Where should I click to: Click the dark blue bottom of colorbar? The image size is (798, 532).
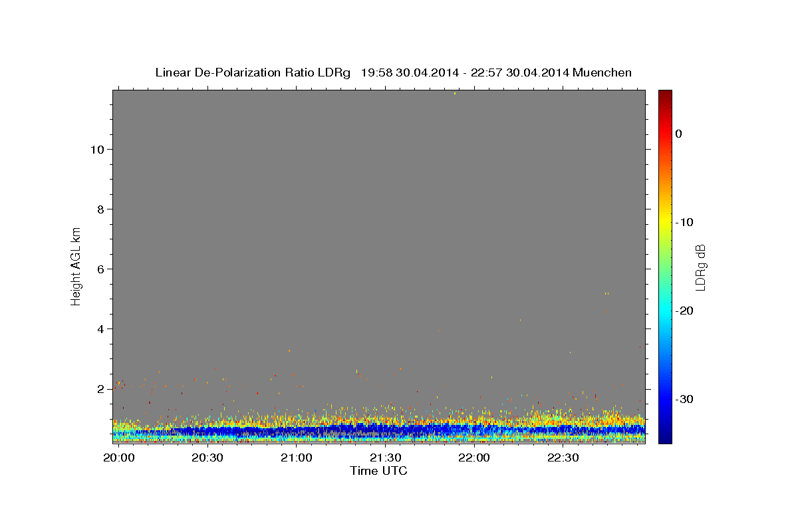[664, 436]
